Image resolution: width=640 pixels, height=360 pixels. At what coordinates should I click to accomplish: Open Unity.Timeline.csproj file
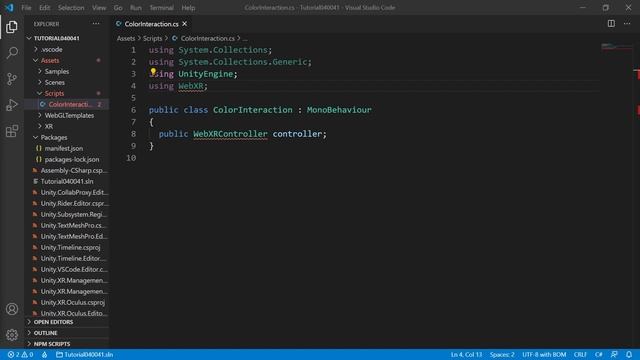tap(70, 247)
